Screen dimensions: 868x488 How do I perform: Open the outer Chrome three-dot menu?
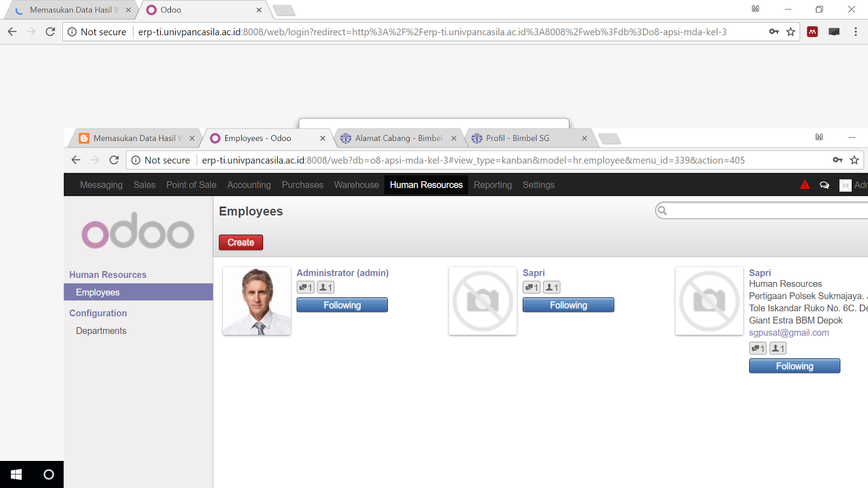click(x=856, y=31)
